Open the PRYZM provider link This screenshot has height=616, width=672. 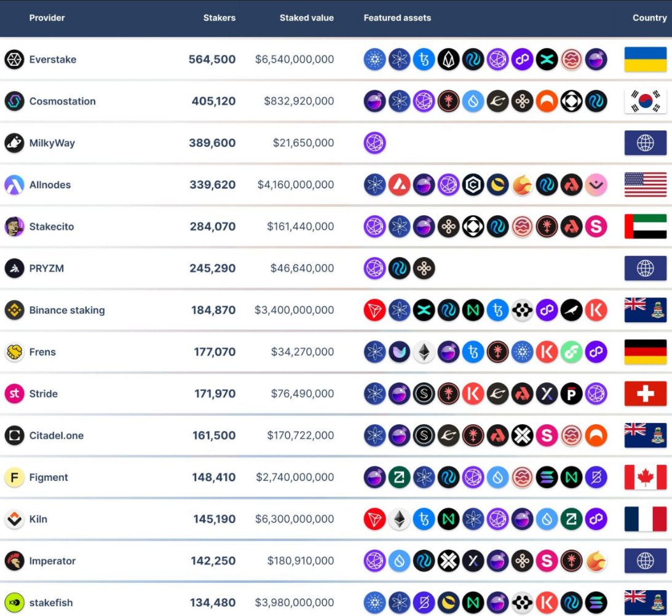pos(47,269)
